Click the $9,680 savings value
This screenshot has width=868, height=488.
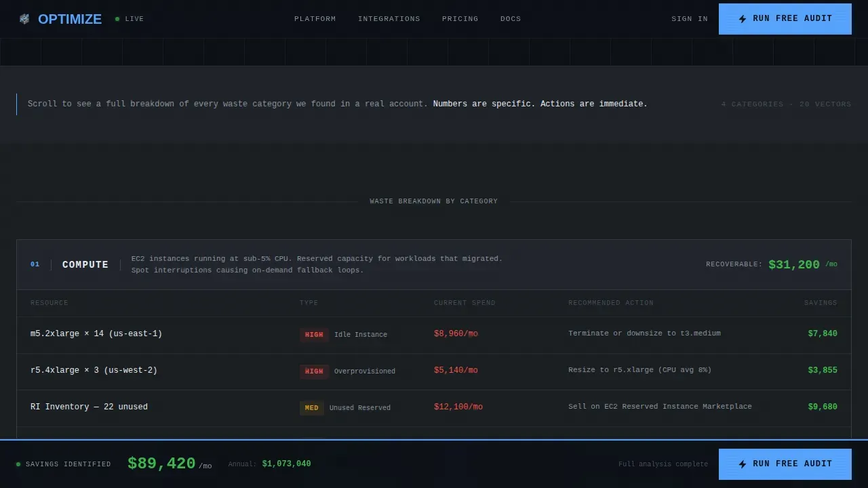(823, 407)
